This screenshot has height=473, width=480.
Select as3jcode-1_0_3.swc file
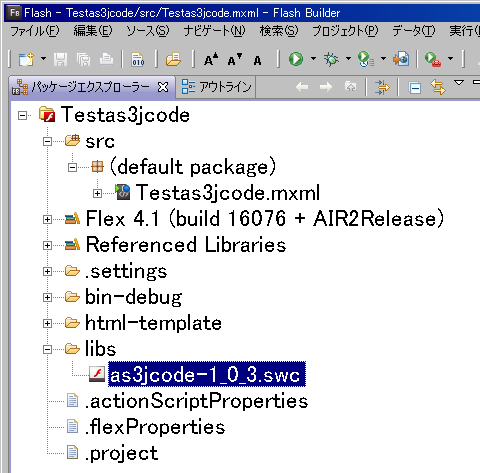(x=207, y=374)
